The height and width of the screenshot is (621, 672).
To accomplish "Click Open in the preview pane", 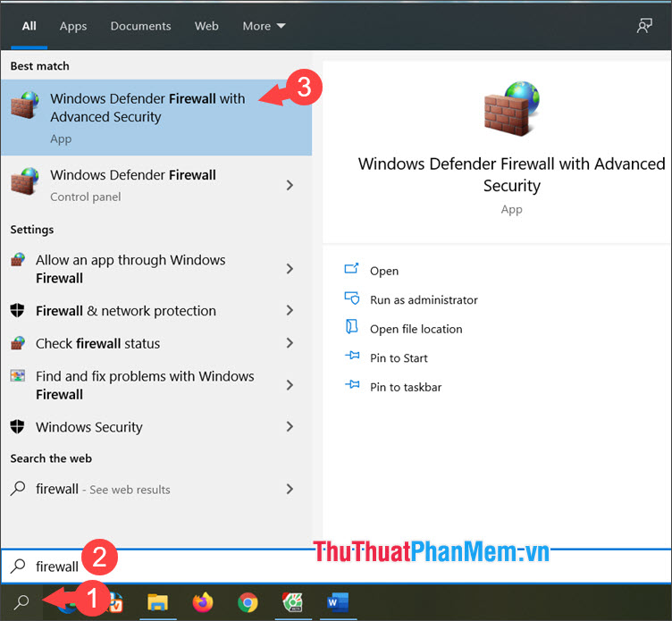I will click(x=384, y=271).
